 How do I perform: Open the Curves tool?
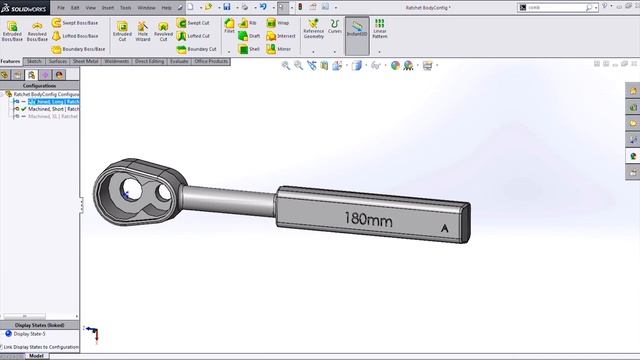click(x=335, y=26)
